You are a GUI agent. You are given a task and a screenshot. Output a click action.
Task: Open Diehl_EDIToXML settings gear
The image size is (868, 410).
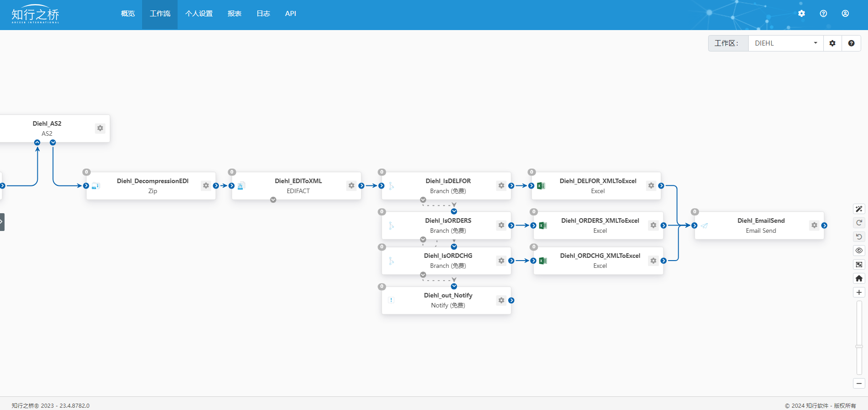(x=351, y=185)
